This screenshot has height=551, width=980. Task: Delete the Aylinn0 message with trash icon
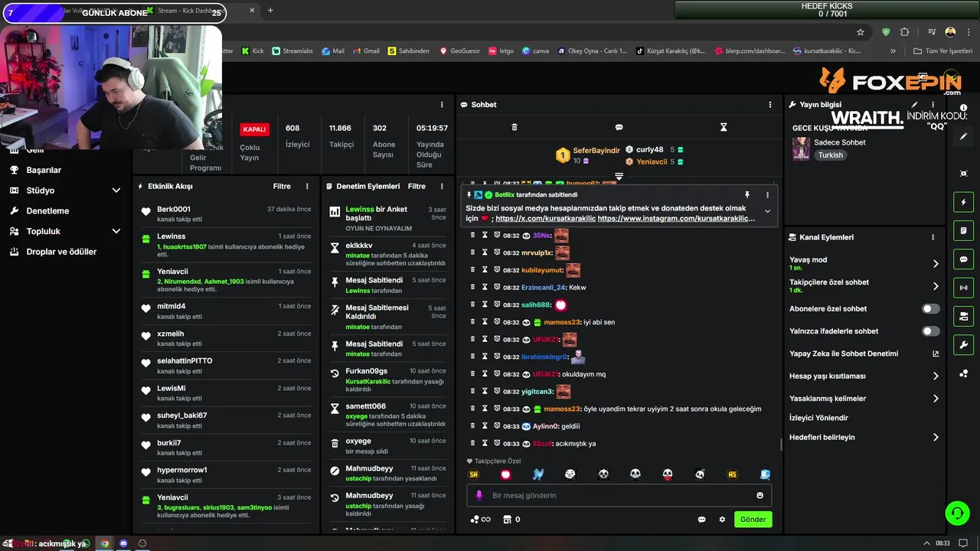(472, 426)
